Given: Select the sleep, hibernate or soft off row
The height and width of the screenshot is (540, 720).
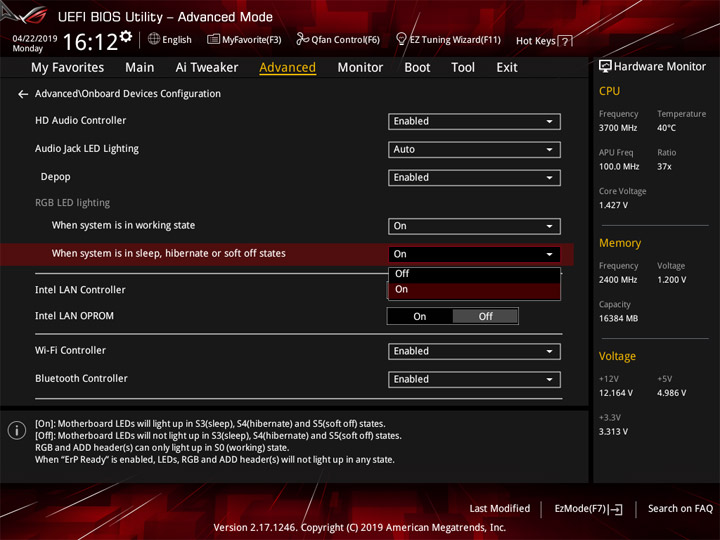Looking at the screenshot, I should tap(287, 254).
